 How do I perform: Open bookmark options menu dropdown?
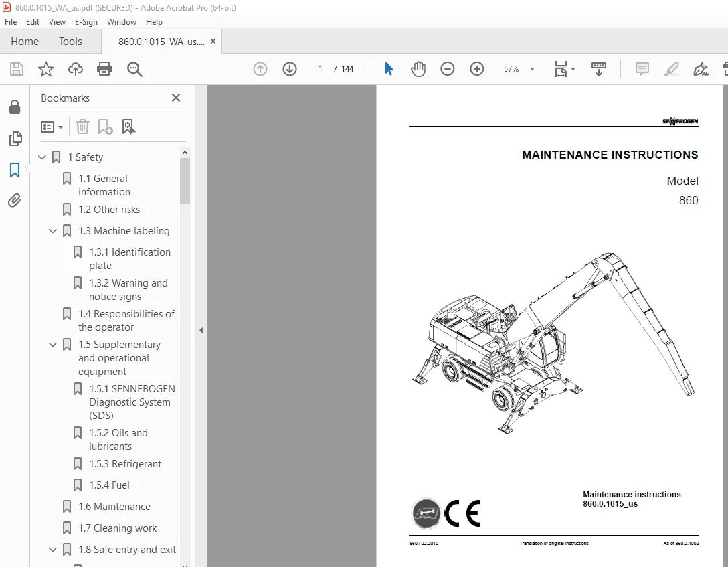pos(52,127)
